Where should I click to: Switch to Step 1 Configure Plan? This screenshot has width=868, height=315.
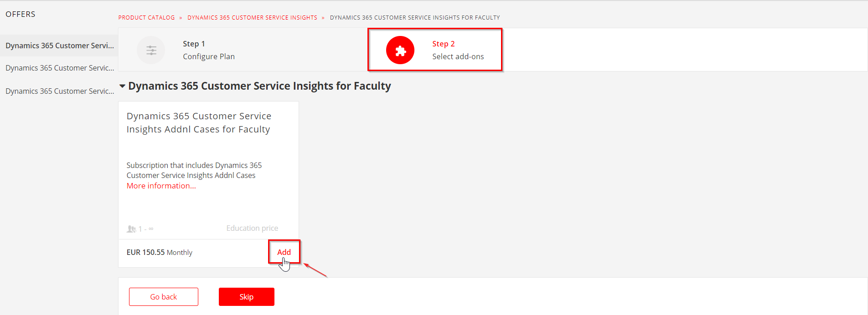point(208,50)
